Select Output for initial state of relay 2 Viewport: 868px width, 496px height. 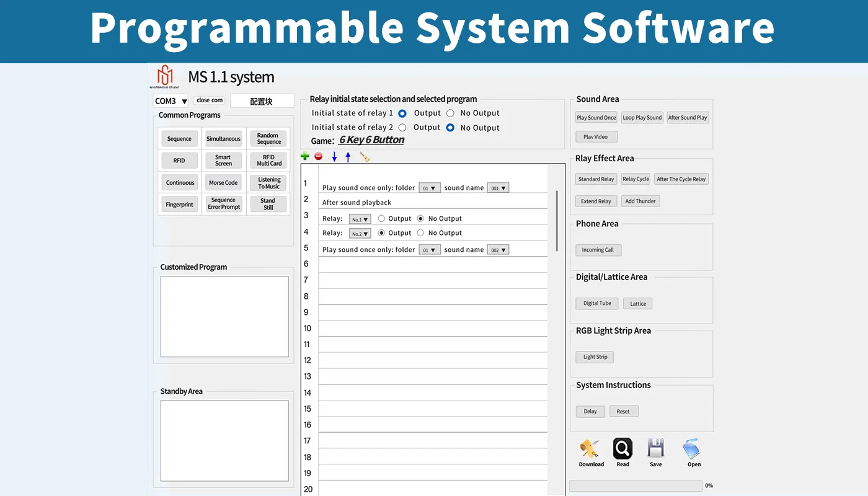(x=402, y=128)
